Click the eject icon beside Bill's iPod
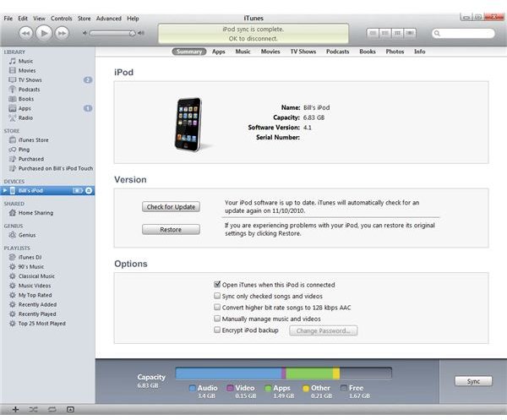Viewport: 507px width, 420px height. [x=89, y=190]
